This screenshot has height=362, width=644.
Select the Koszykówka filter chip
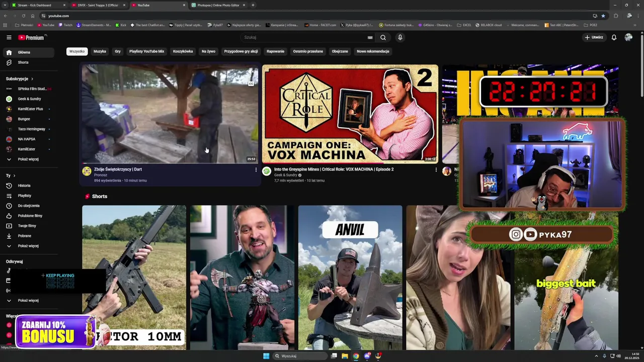(183, 51)
